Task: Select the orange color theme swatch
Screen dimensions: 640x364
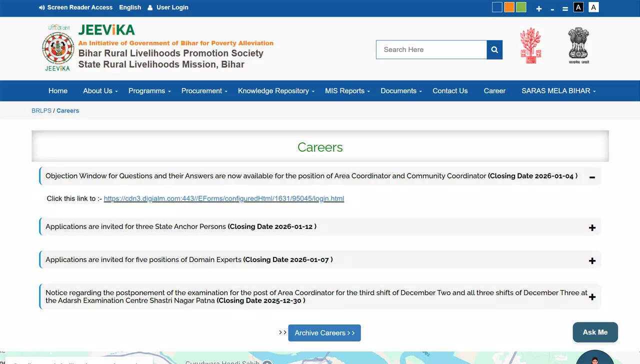Action: [x=509, y=7]
